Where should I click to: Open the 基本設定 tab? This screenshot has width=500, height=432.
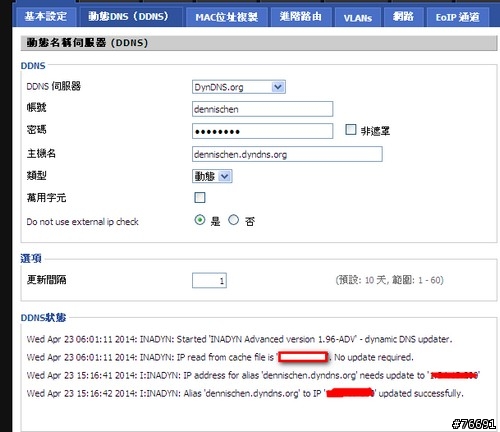coord(46,17)
